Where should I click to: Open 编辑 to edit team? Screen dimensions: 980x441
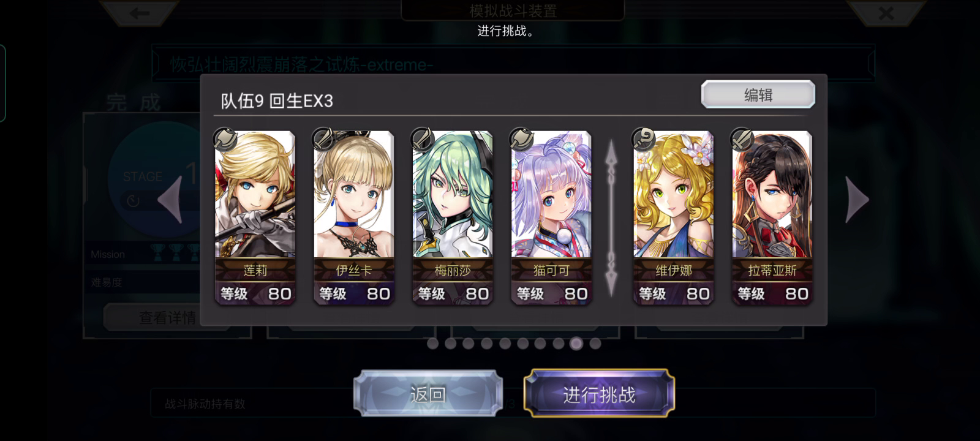click(x=758, y=95)
